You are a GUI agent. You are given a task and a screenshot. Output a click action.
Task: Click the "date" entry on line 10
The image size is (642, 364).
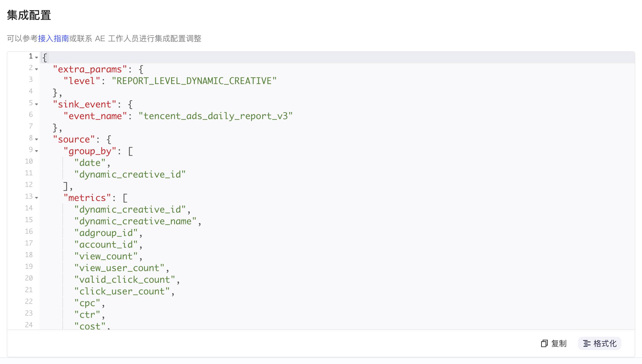tap(90, 163)
